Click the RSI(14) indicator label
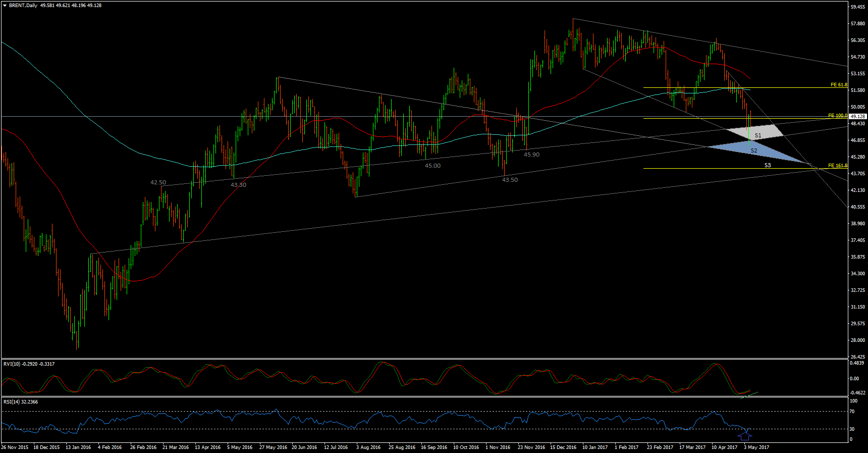The height and width of the screenshot is (453, 868). coord(20,402)
